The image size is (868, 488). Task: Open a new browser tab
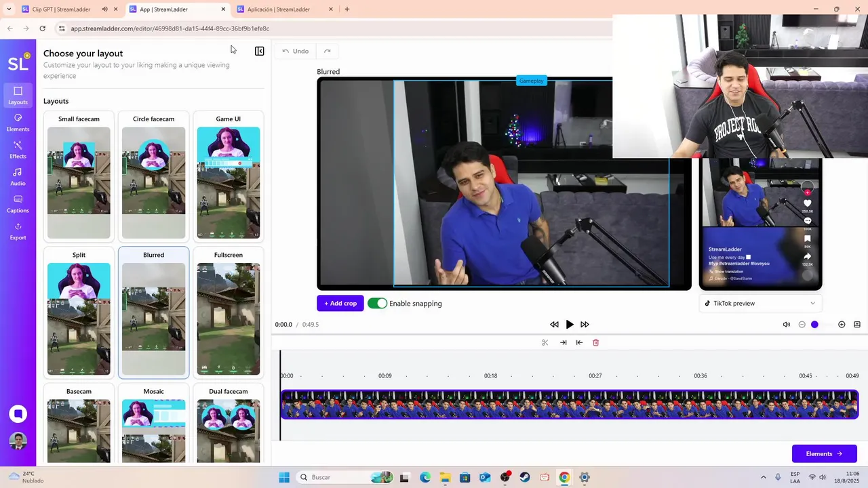tap(347, 9)
